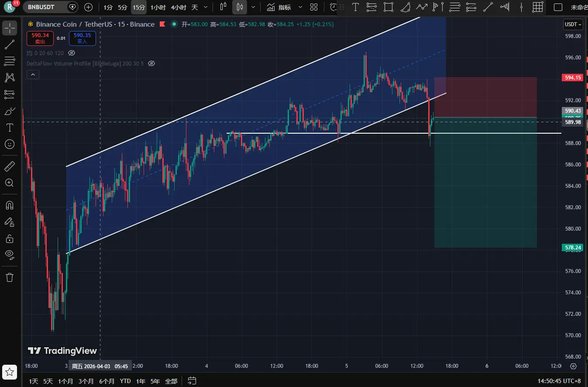Open the indicator templates grid
Image resolution: width=588 pixels, height=387 pixels.
[x=314, y=7]
